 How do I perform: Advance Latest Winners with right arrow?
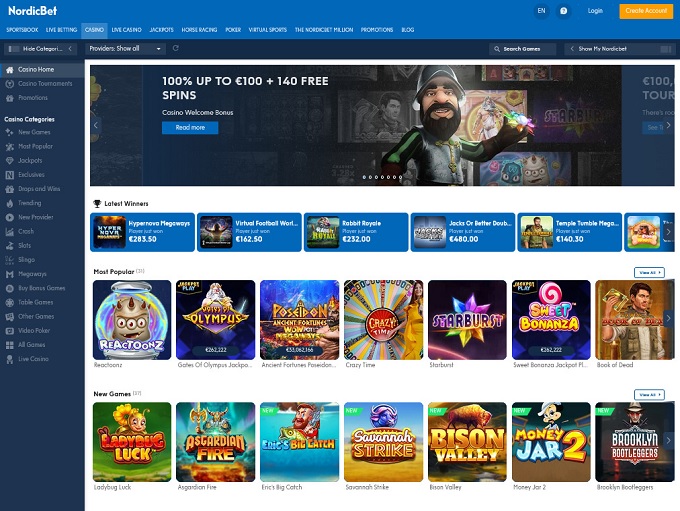(x=669, y=232)
